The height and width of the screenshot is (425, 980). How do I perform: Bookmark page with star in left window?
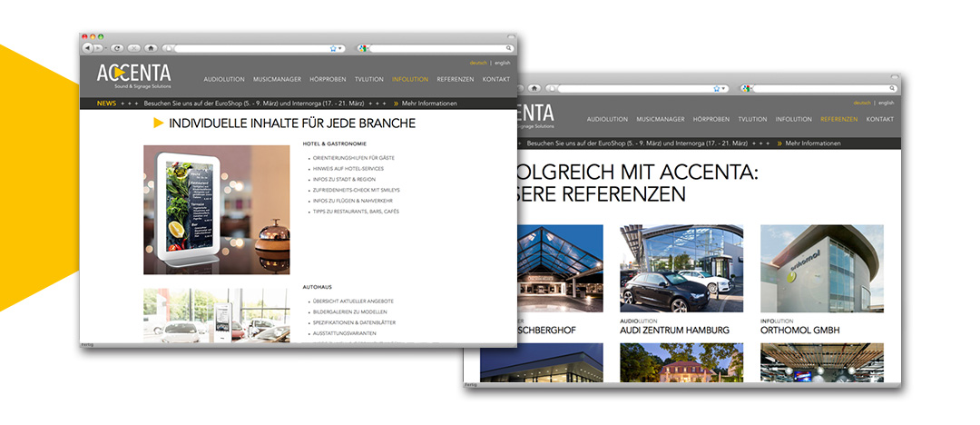(x=333, y=48)
